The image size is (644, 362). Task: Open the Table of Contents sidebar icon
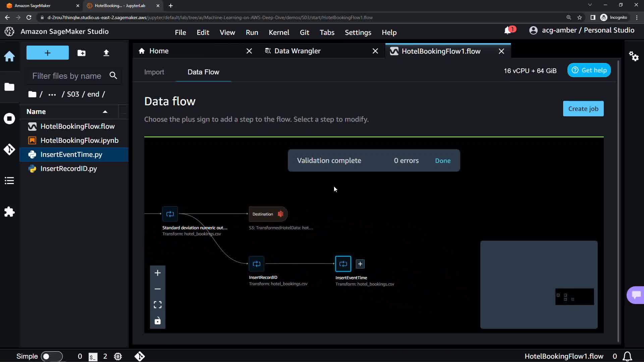click(9, 181)
